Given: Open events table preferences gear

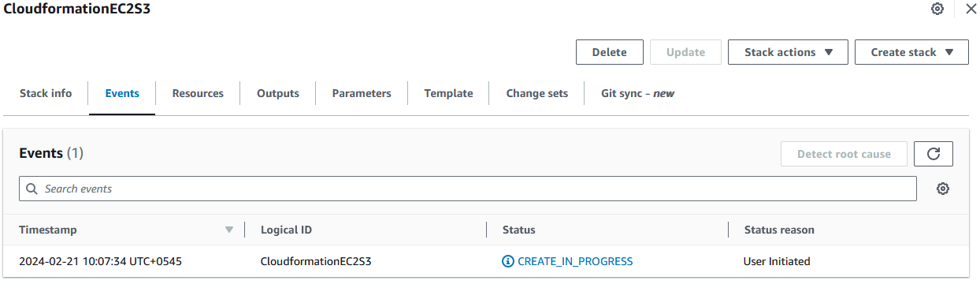Looking at the screenshot, I should click(x=943, y=189).
